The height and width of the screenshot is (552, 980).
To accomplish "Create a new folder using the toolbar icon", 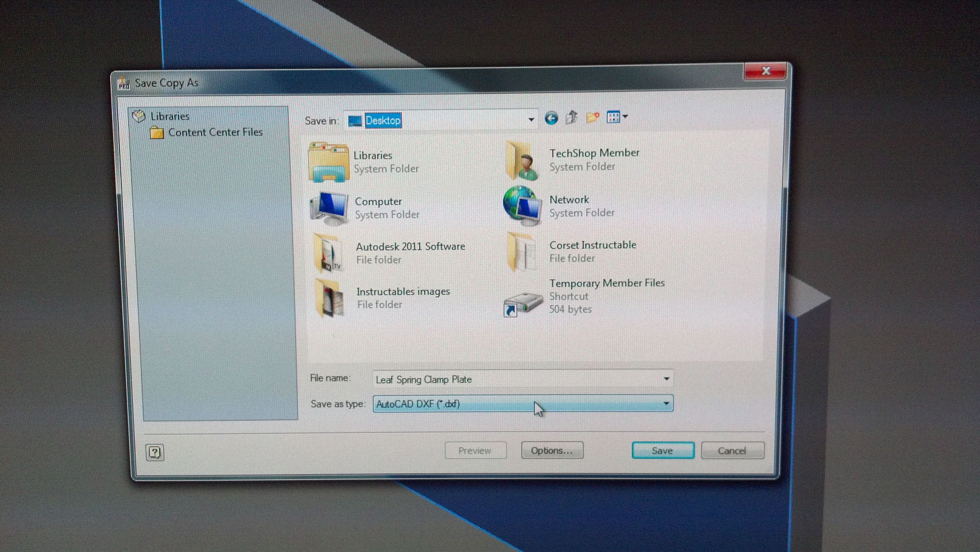I will coord(592,117).
